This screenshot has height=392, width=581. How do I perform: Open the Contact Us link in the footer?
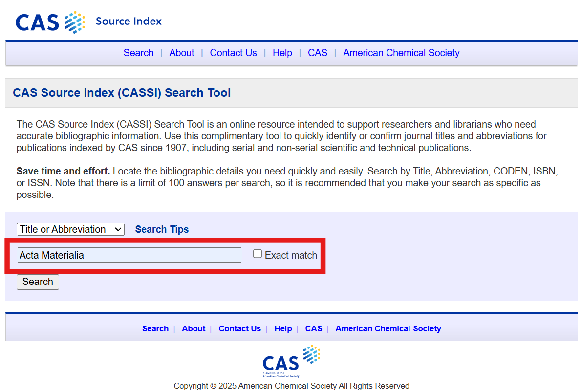point(240,328)
